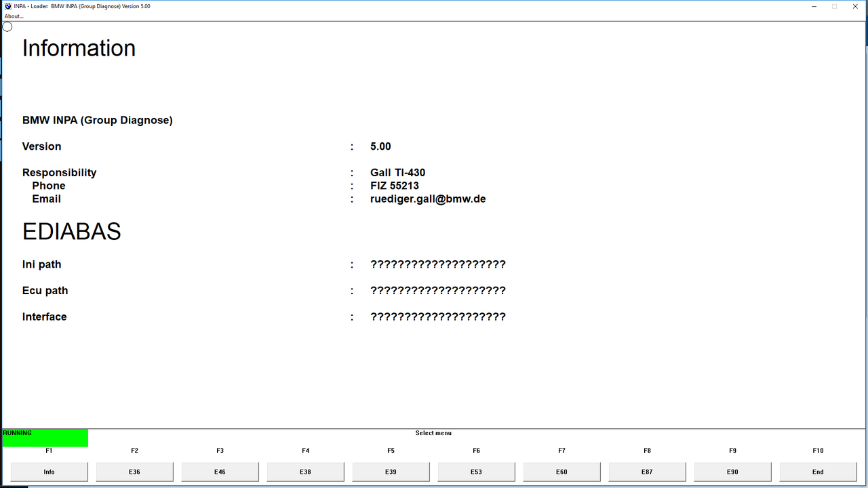Click the responsibility value Gall TI-430
This screenshot has height=488, width=868.
398,173
